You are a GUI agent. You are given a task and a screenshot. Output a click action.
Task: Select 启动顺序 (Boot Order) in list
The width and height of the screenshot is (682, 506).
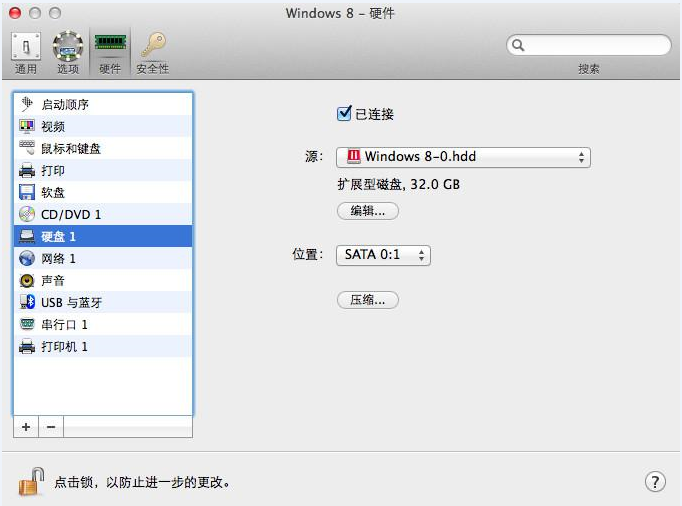pyautogui.click(x=72, y=104)
